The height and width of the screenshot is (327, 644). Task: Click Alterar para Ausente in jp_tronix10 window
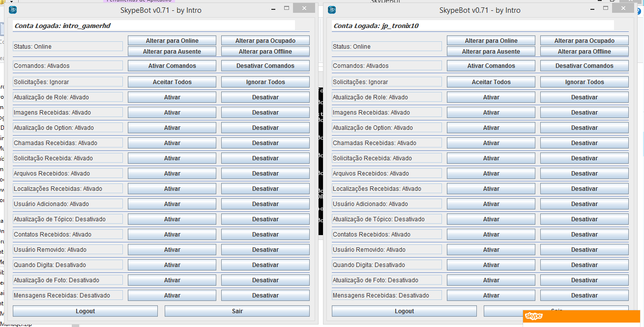pos(491,51)
